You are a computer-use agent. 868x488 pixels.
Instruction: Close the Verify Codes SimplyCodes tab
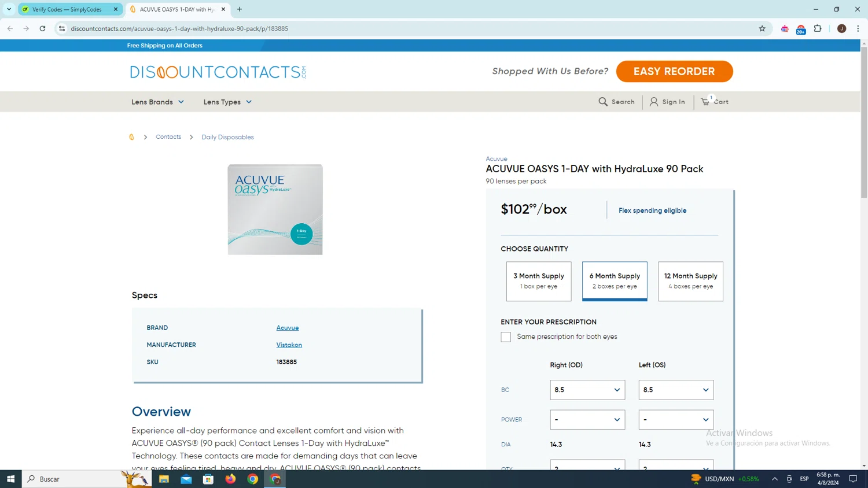pos(116,9)
